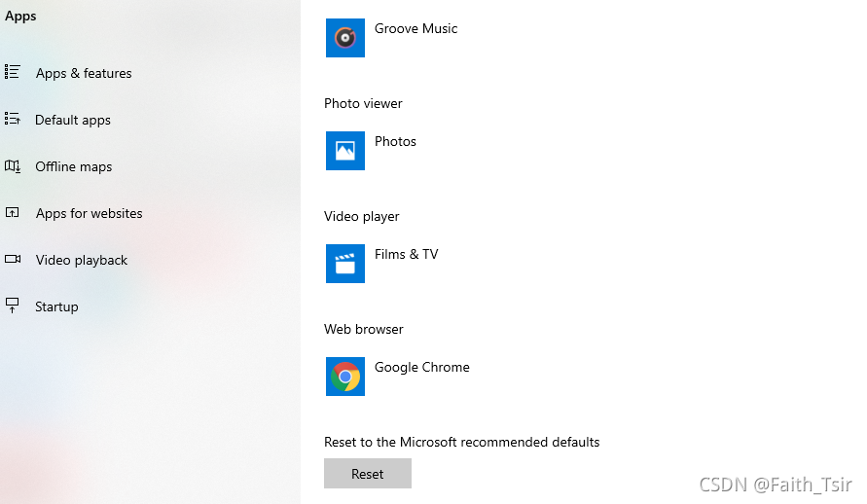Image resolution: width=867 pixels, height=504 pixels.
Task: Reset to Microsoft recommended defaults
Action: 368,474
